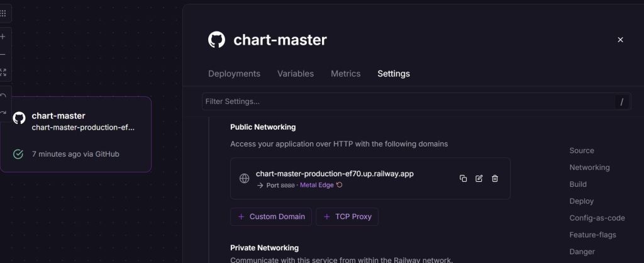Copy the railway.app domain to clipboard

click(x=464, y=179)
